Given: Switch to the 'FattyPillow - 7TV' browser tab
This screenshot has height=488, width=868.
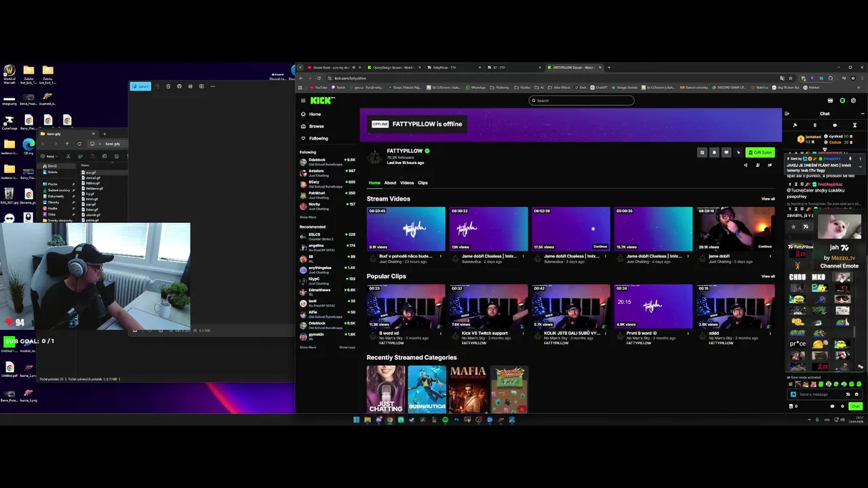Looking at the screenshot, I should pos(454,67).
